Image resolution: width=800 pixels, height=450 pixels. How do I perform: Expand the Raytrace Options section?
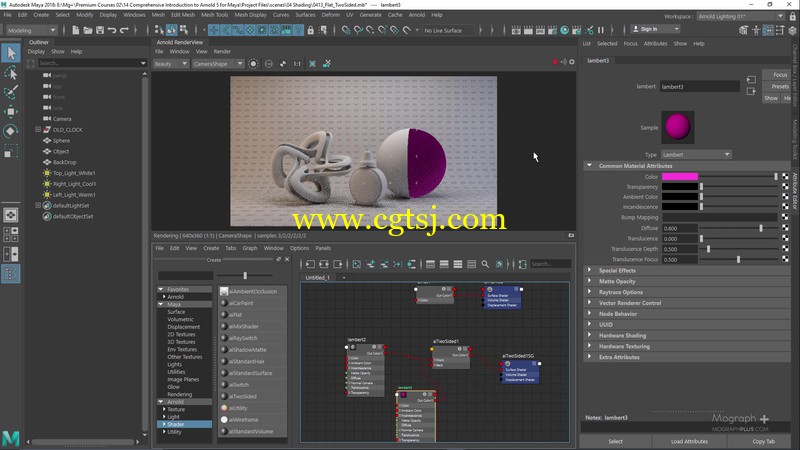click(x=589, y=292)
